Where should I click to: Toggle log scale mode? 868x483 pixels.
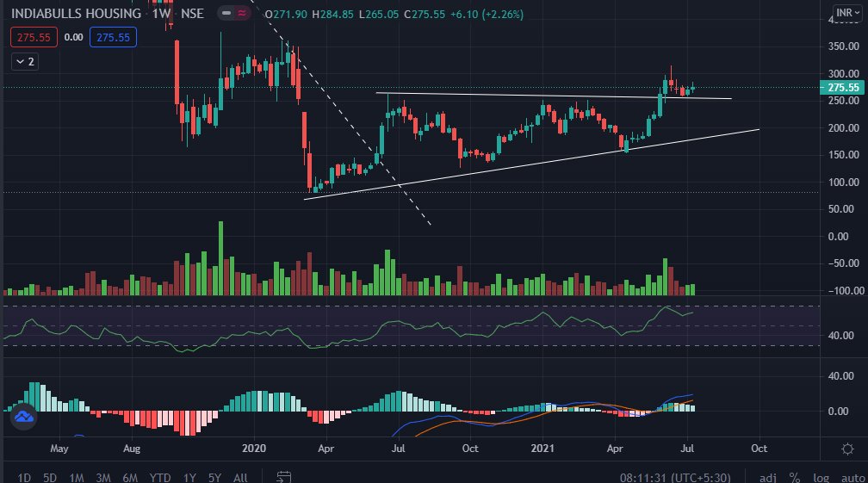821,477
